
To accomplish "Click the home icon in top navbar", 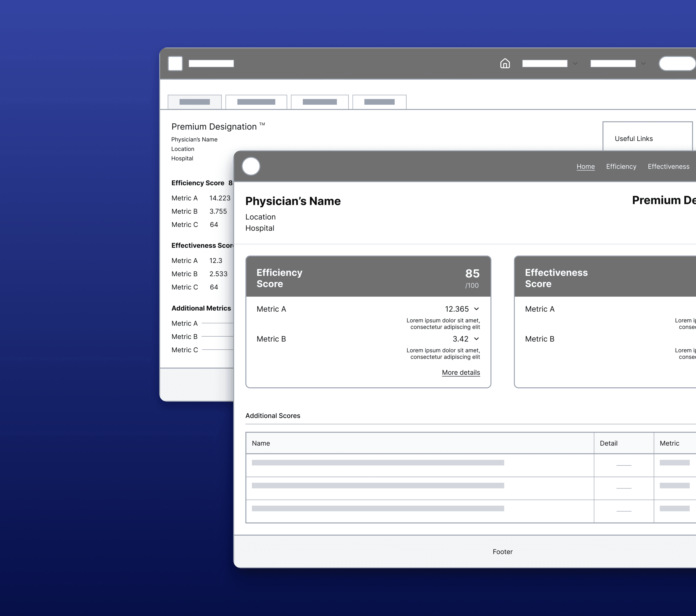I will pyautogui.click(x=505, y=63).
